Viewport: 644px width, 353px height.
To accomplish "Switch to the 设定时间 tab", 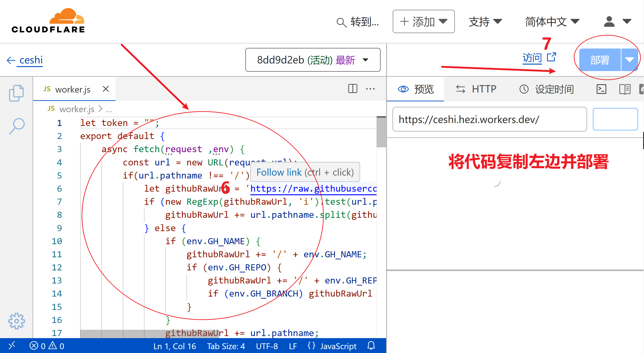I will tap(547, 89).
